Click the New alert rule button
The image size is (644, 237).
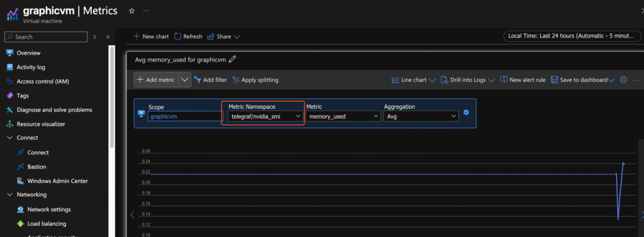point(523,80)
